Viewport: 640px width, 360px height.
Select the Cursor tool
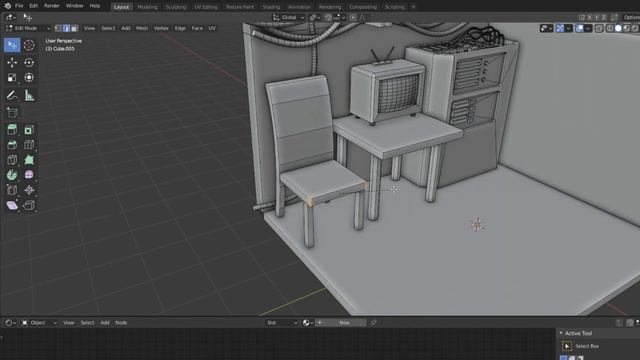[x=29, y=45]
